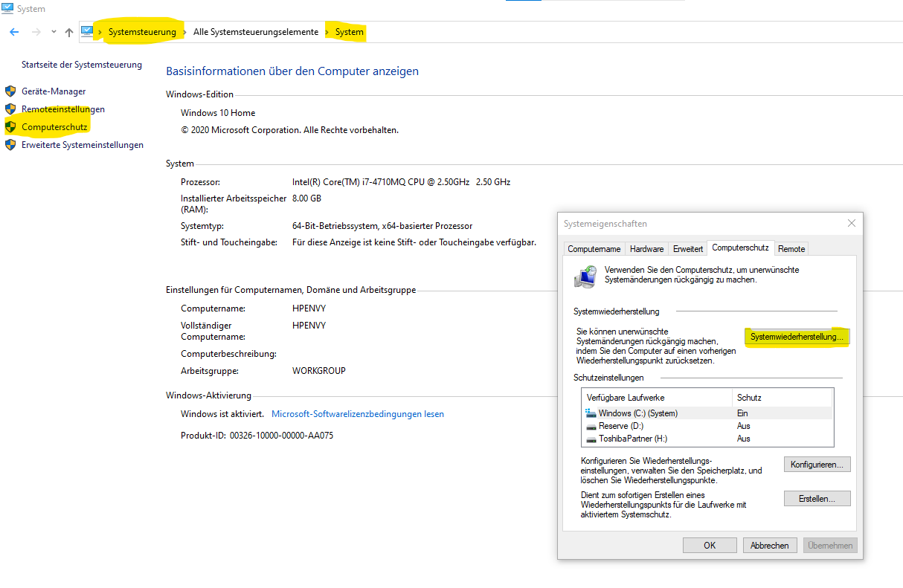
Task: Go back with the left arrow
Action: point(14,32)
